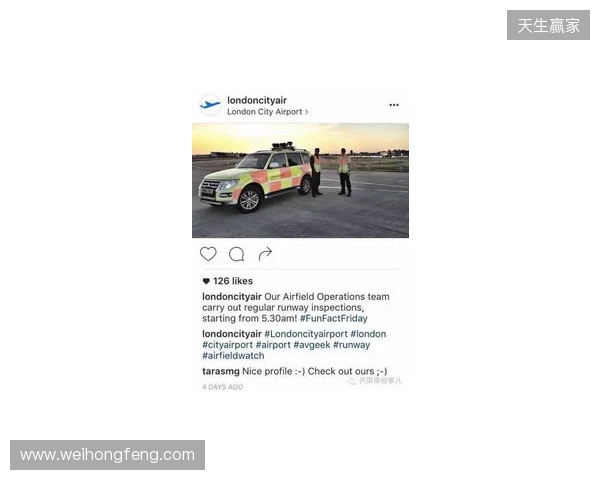Open the #london hashtag
600x480 pixels.
click(x=368, y=334)
